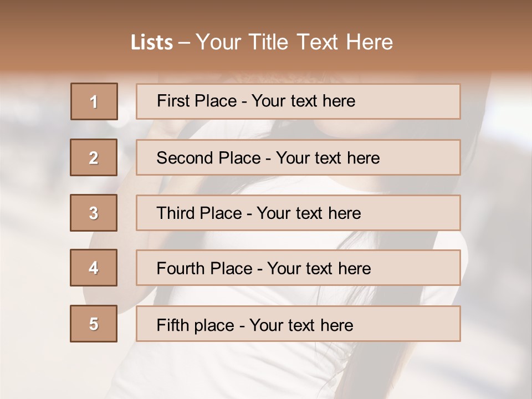Click the number 3 square

tap(94, 213)
